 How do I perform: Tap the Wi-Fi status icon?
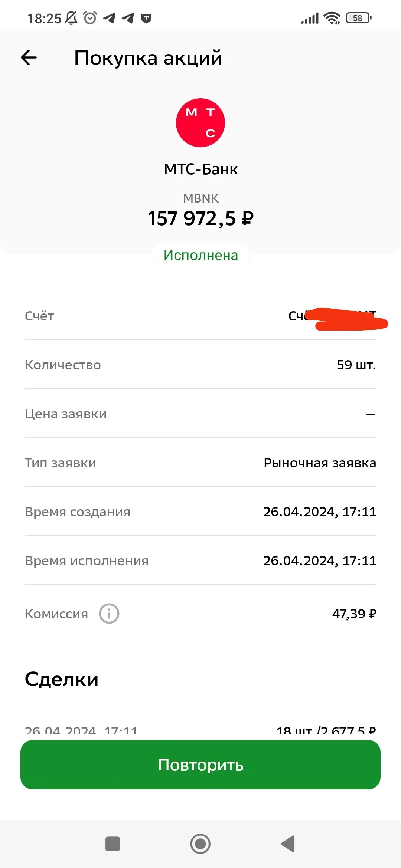coord(332,18)
